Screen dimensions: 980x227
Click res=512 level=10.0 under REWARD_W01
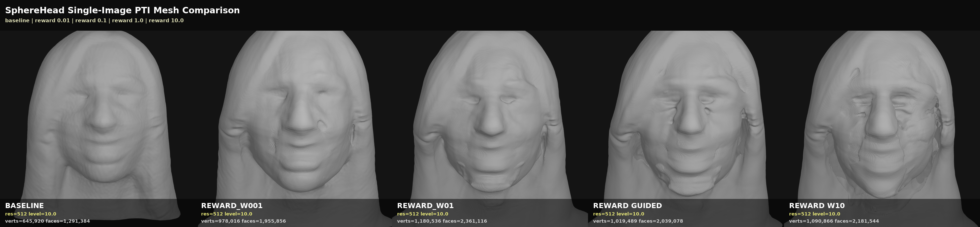tap(423, 214)
